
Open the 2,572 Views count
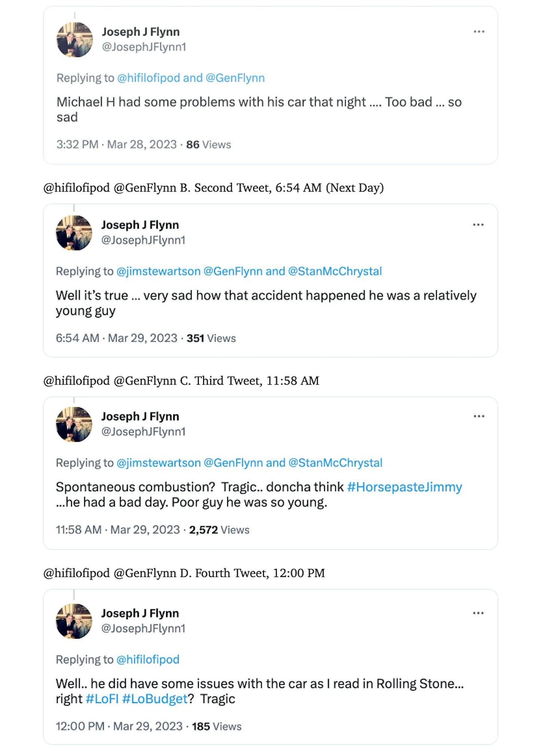tap(219, 530)
